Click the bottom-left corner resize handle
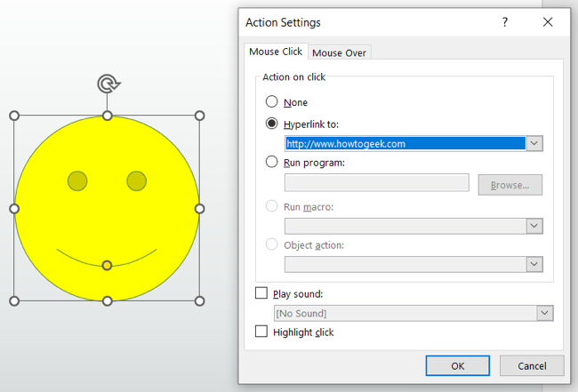This screenshot has width=578, height=392. point(14,301)
